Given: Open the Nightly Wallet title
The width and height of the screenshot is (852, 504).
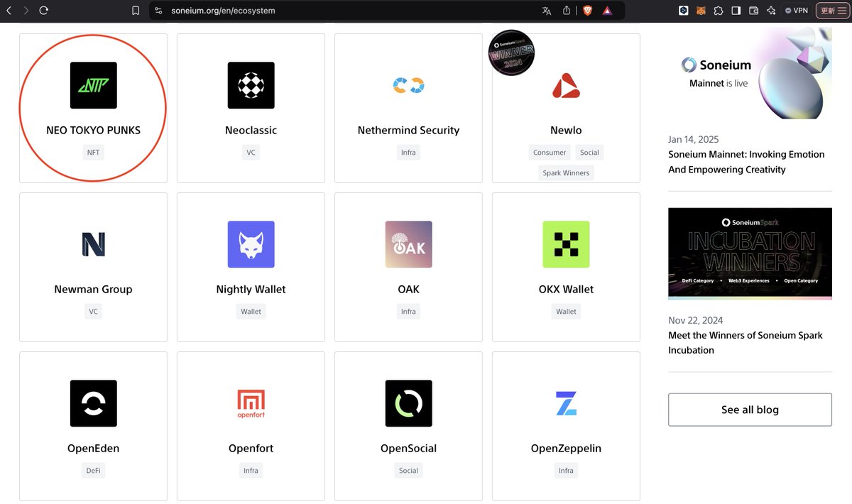Looking at the screenshot, I should pyautogui.click(x=251, y=289).
